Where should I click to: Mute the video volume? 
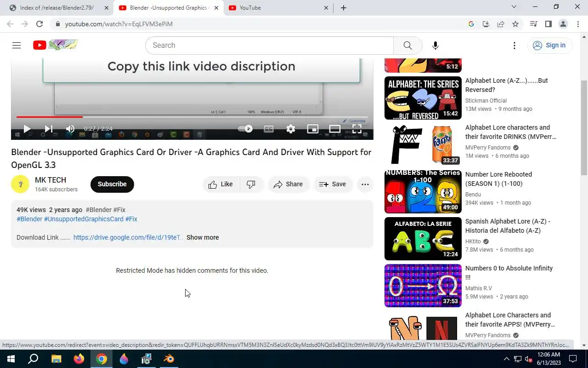[x=70, y=129]
